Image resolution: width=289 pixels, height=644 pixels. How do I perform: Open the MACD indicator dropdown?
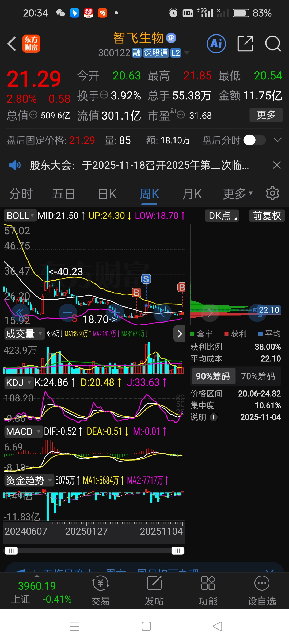coord(23,431)
